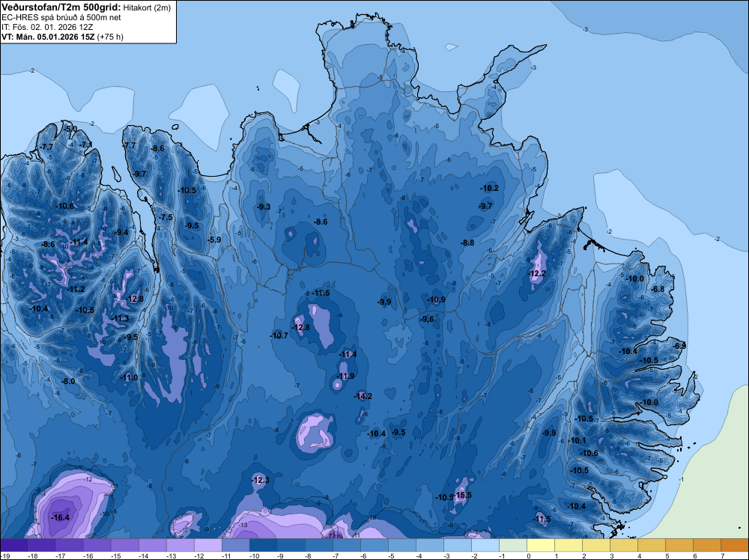This screenshot has width=749, height=560.
Task: Click the -1 label on the legend scale
Action: (502, 556)
